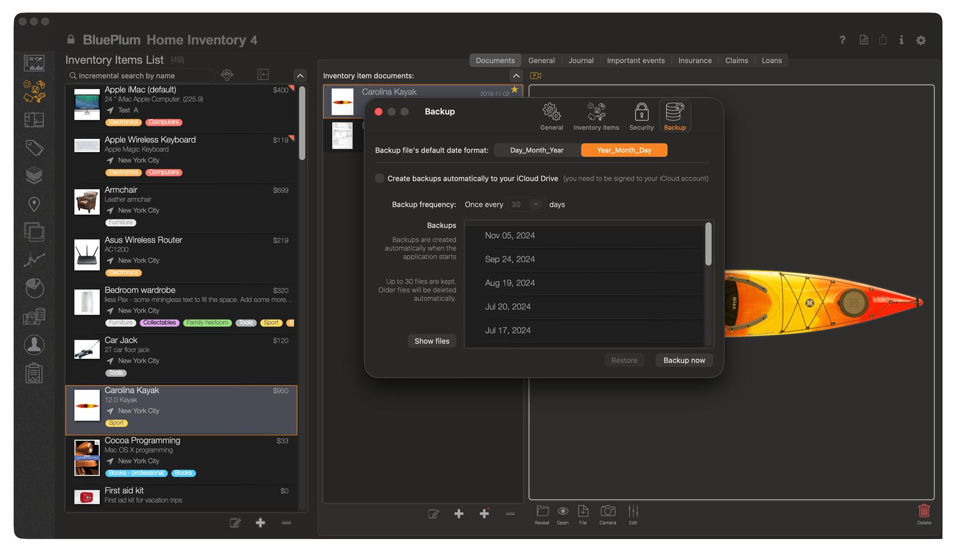
Task: Open the backup frequency days dropdown
Action: tap(535, 204)
